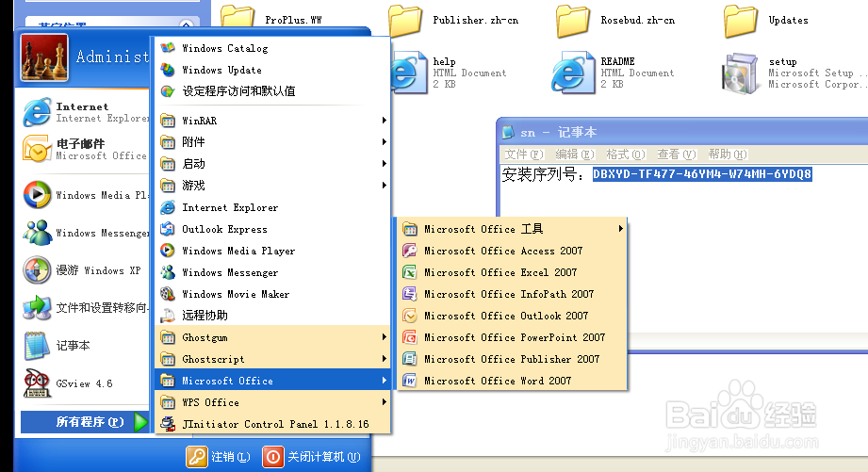Expand the 附件 accessories submenu
Viewport: 868px width, 472px height.
[x=273, y=141]
